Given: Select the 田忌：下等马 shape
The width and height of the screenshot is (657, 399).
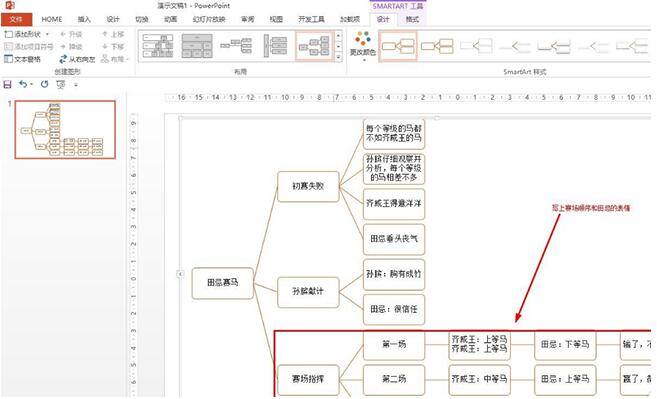Looking at the screenshot, I should click(x=565, y=345).
